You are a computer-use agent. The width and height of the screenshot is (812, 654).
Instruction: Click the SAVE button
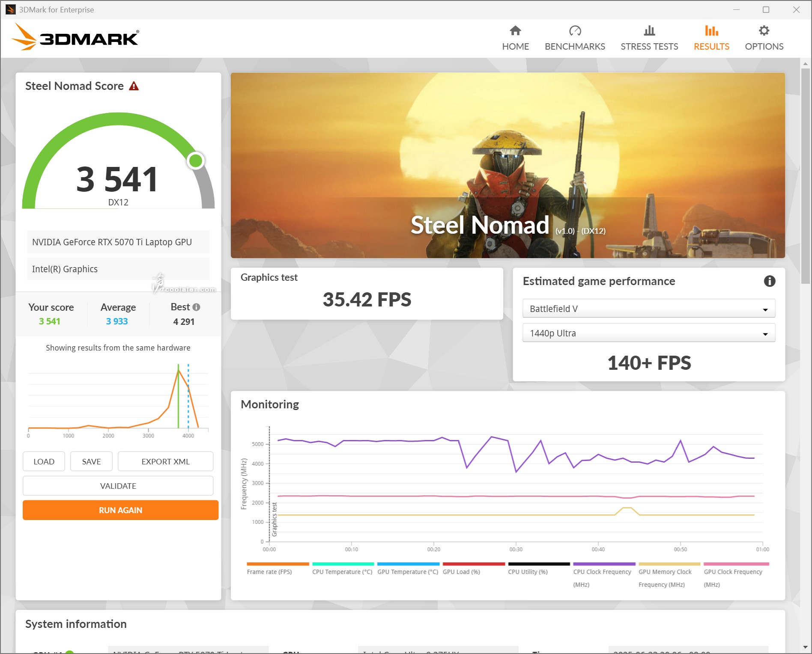click(x=91, y=461)
